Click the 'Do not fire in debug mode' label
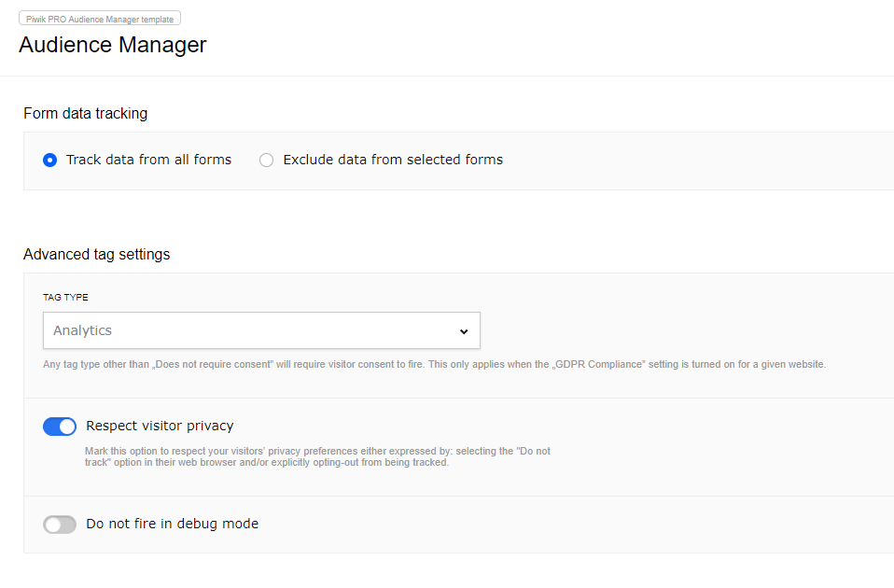The image size is (894, 588). click(172, 524)
